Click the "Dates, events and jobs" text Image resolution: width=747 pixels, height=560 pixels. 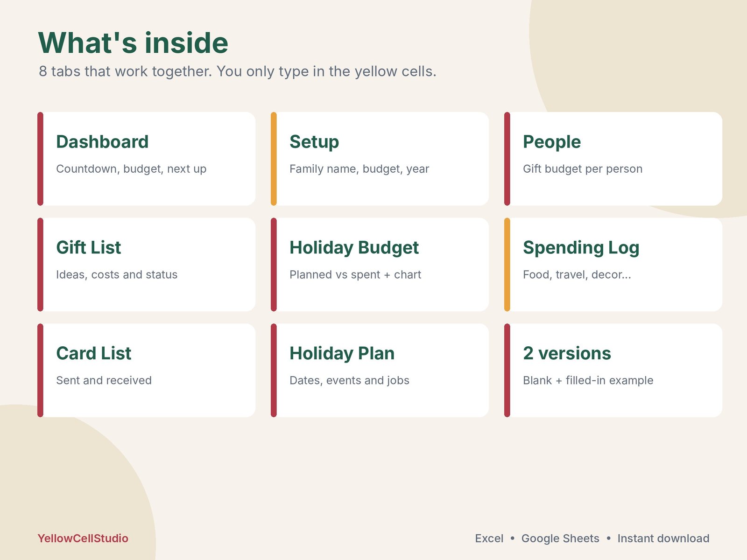point(349,381)
